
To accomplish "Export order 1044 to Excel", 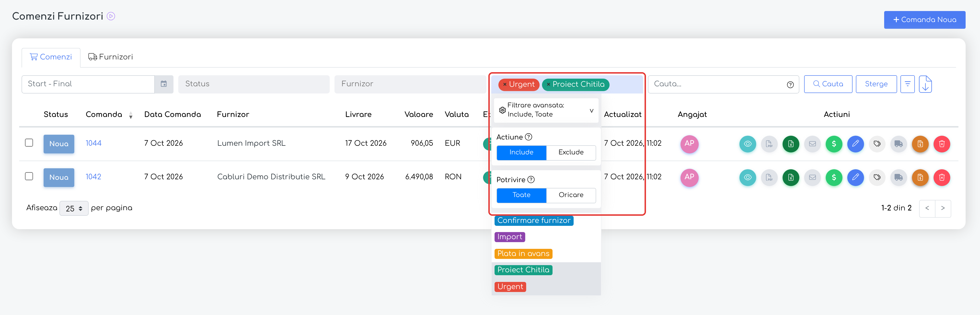I will (x=791, y=144).
